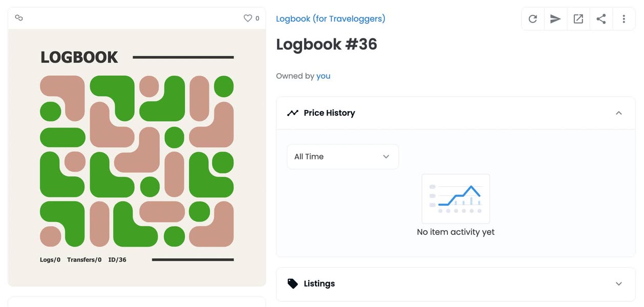Open the three-dot more options menu
Viewport: 644px width, 307px height.
624,19
